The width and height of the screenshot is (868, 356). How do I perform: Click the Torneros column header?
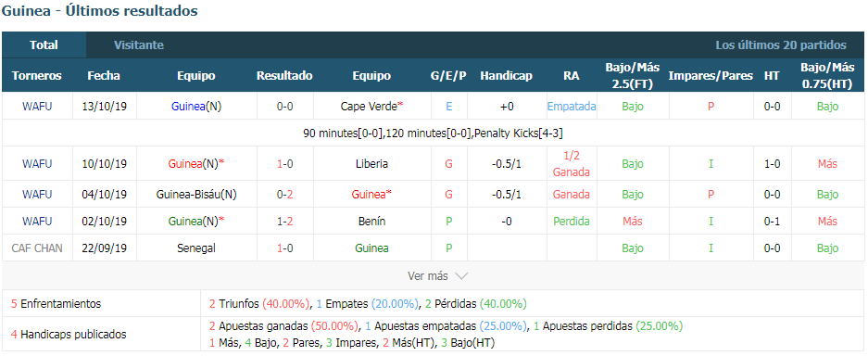click(37, 76)
